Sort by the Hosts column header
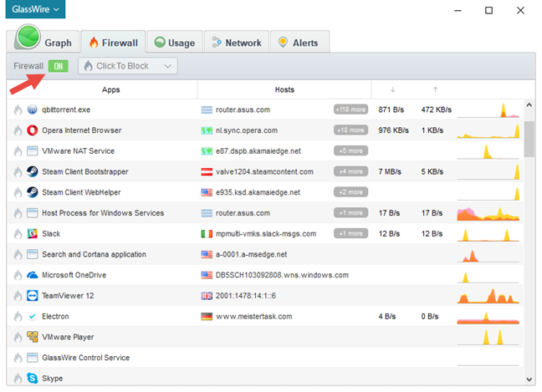This screenshot has height=392, width=542. (284, 89)
